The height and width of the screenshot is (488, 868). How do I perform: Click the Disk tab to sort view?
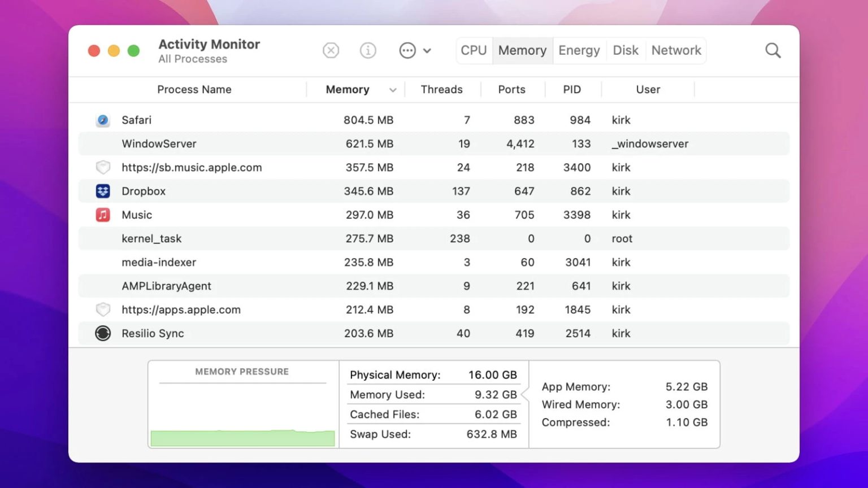point(626,50)
